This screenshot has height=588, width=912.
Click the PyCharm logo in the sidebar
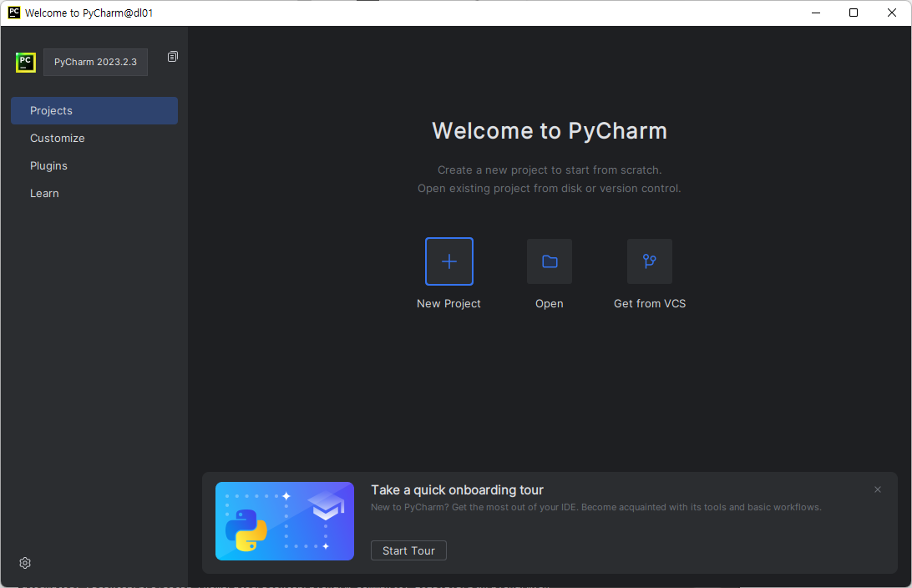pos(26,62)
